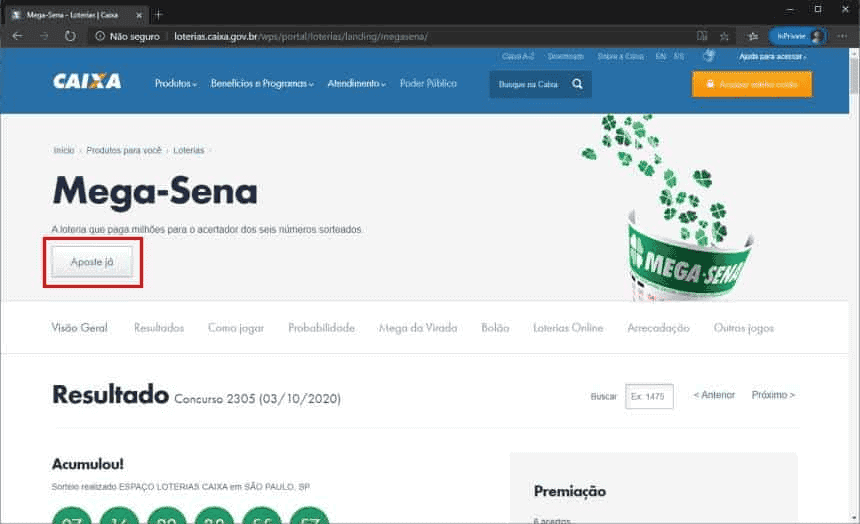Click the 'Buscar' label text
The width and height of the screenshot is (860, 524).
(604, 396)
